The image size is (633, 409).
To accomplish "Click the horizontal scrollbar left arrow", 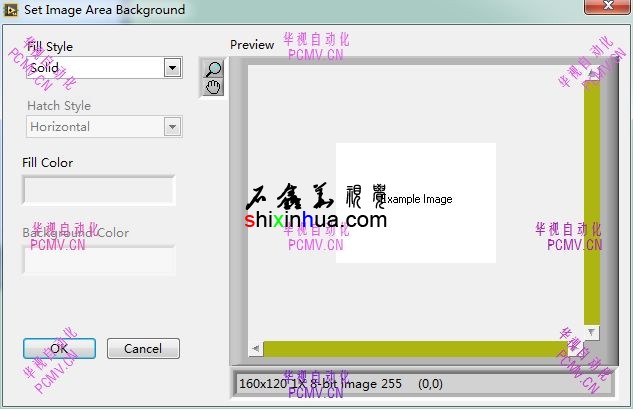I will pos(255,349).
